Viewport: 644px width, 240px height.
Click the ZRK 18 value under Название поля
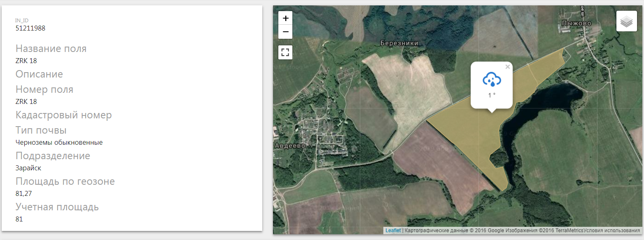coord(26,61)
